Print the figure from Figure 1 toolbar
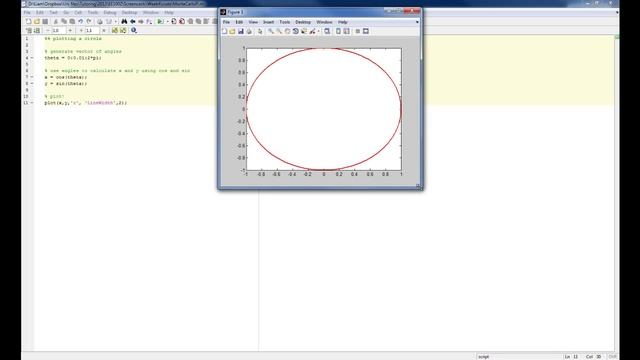Screen dimensions: 640x360 [249, 31]
